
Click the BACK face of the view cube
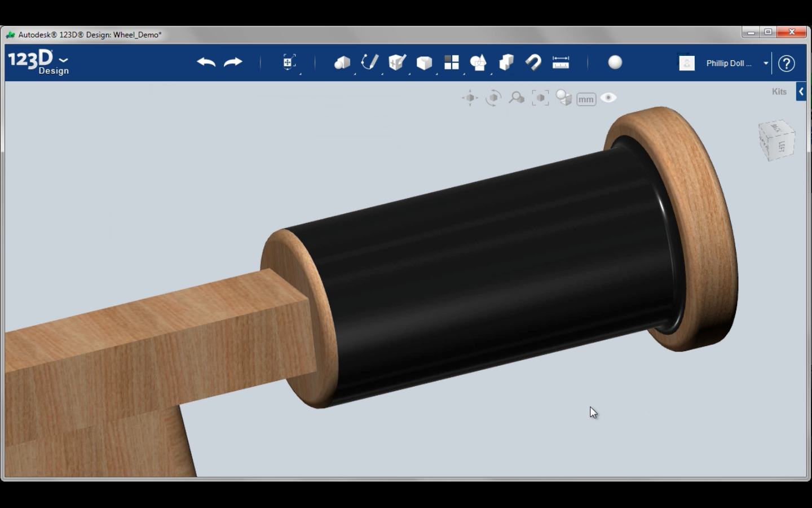click(x=775, y=128)
